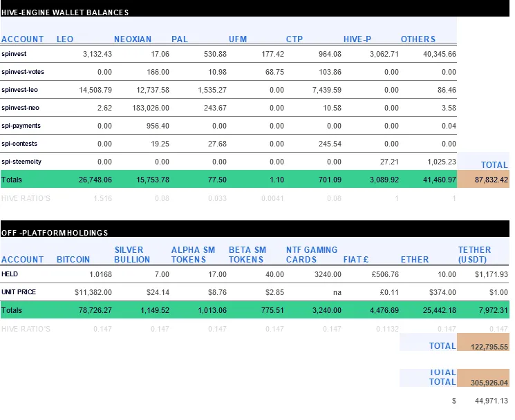This screenshot has height=420, width=515.
Task: Click the wallet grand total 87,832.42
Action: [491, 180]
